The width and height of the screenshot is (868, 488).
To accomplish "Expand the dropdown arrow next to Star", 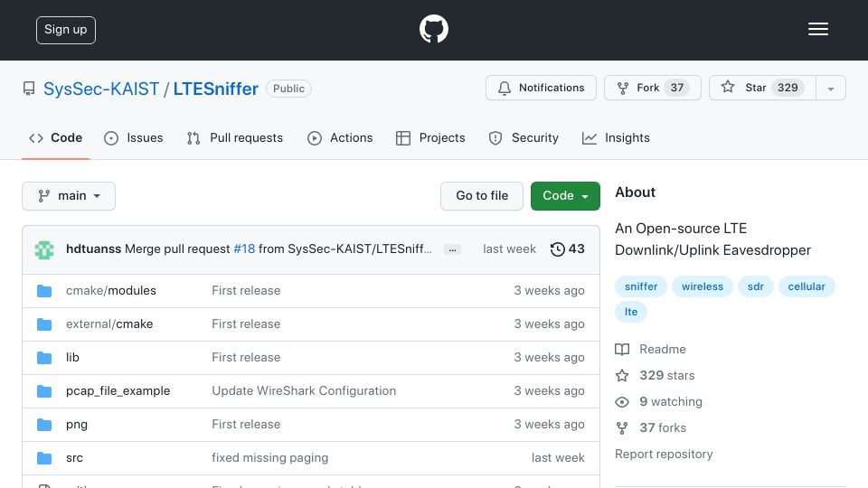I will tap(830, 89).
